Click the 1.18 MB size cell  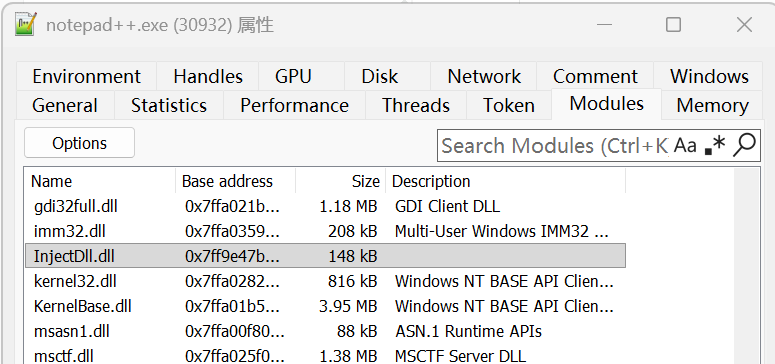(x=348, y=206)
